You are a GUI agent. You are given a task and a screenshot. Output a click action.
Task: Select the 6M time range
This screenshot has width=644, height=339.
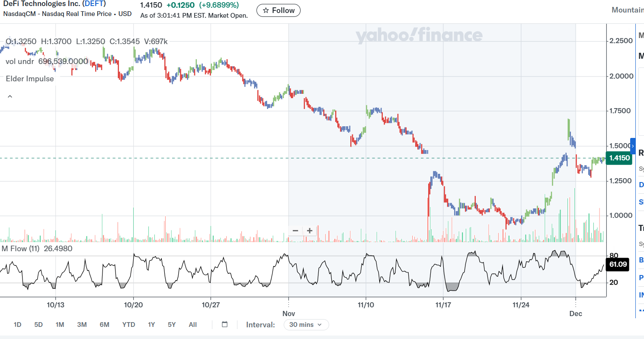pos(104,324)
